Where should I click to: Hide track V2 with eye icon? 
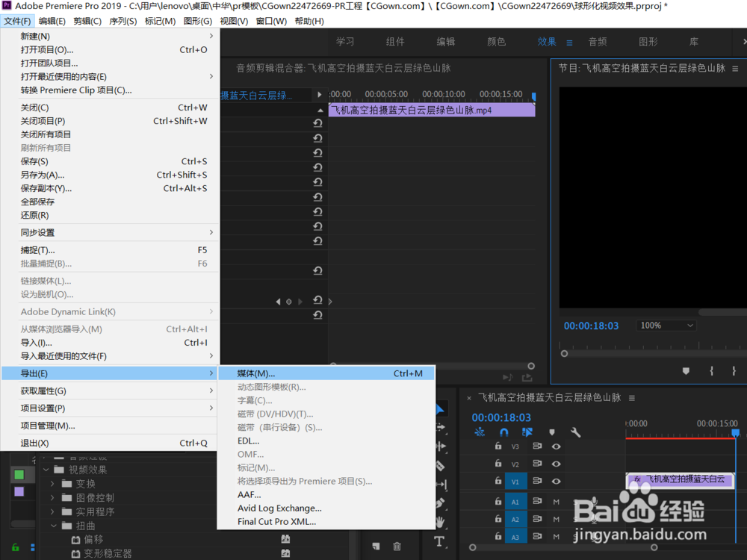[x=556, y=464]
